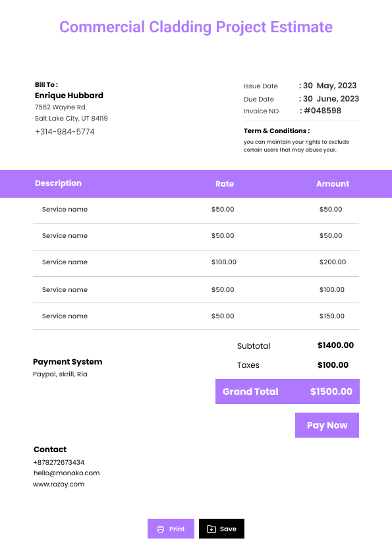Click the contact phone number +878272673434
This screenshot has height=555, width=392.
click(x=59, y=462)
